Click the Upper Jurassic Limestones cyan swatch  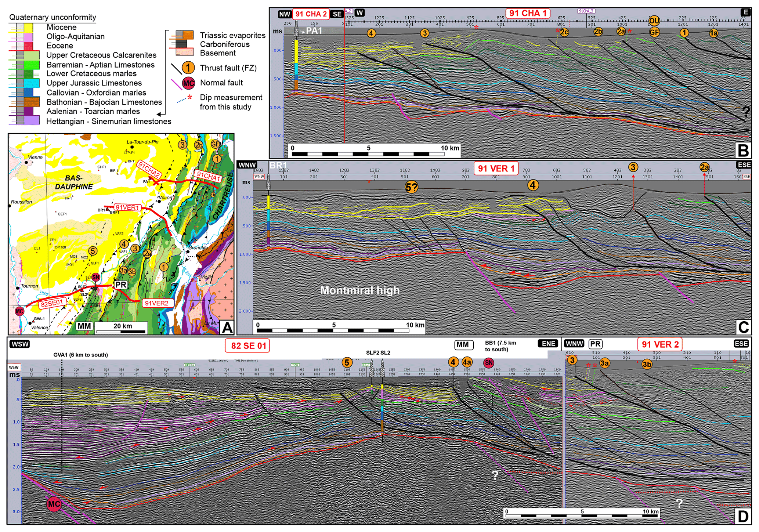coord(32,83)
